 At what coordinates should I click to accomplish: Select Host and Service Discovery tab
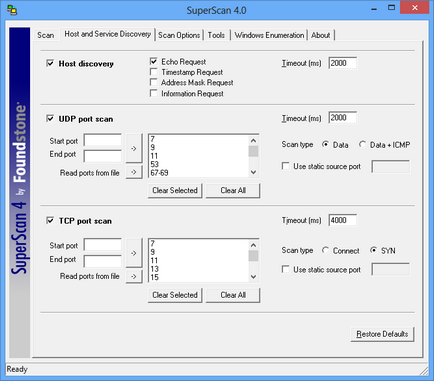coord(108,34)
